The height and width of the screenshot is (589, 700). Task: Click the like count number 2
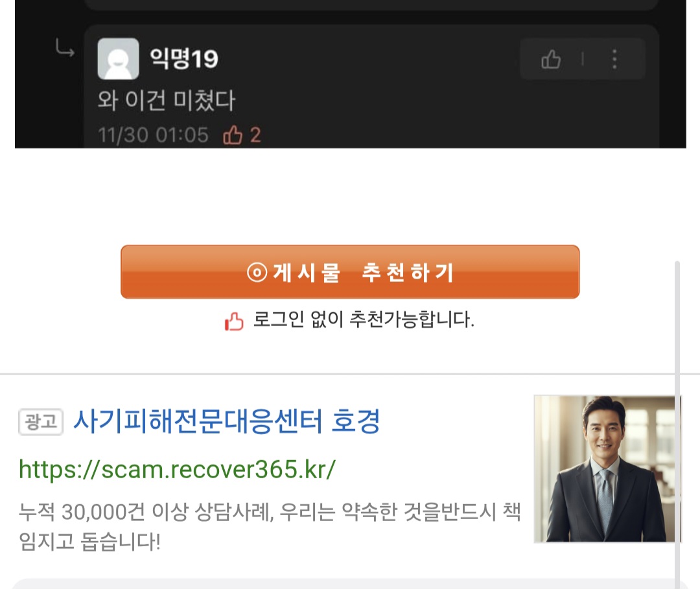255,135
